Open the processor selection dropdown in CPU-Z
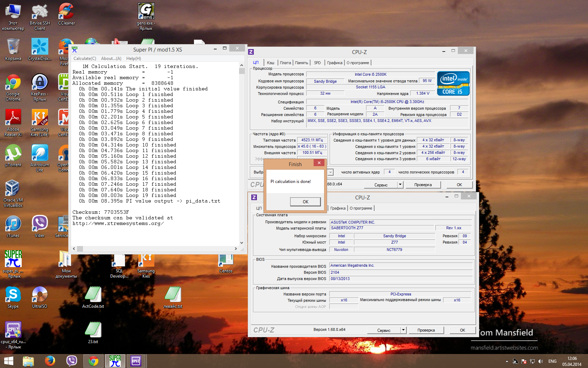The image size is (588, 368). [x=330, y=172]
